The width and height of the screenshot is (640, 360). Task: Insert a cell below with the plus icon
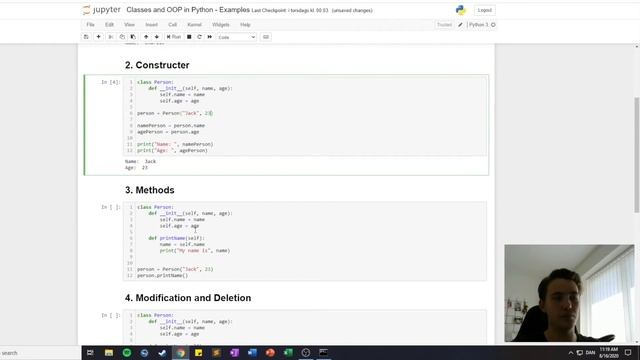pos(98,37)
